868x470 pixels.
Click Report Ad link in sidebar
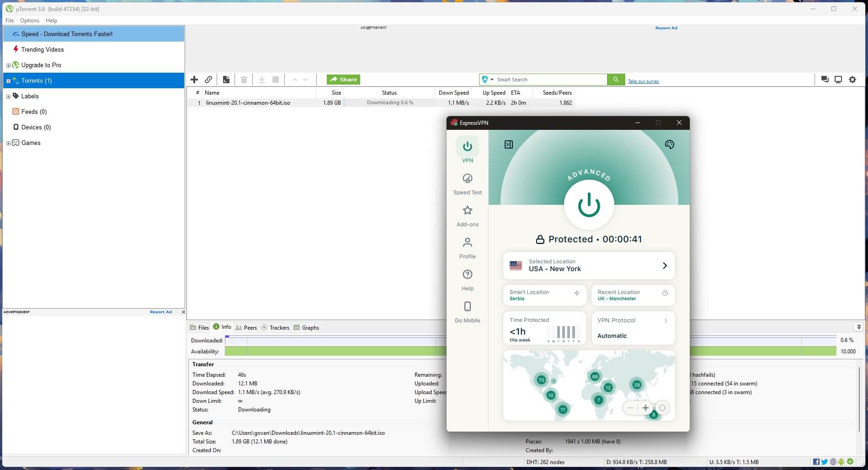161,312
